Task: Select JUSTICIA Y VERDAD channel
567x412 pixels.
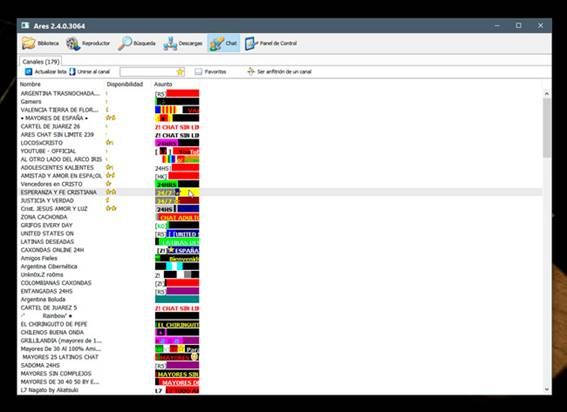Action: [x=47, y=201]
